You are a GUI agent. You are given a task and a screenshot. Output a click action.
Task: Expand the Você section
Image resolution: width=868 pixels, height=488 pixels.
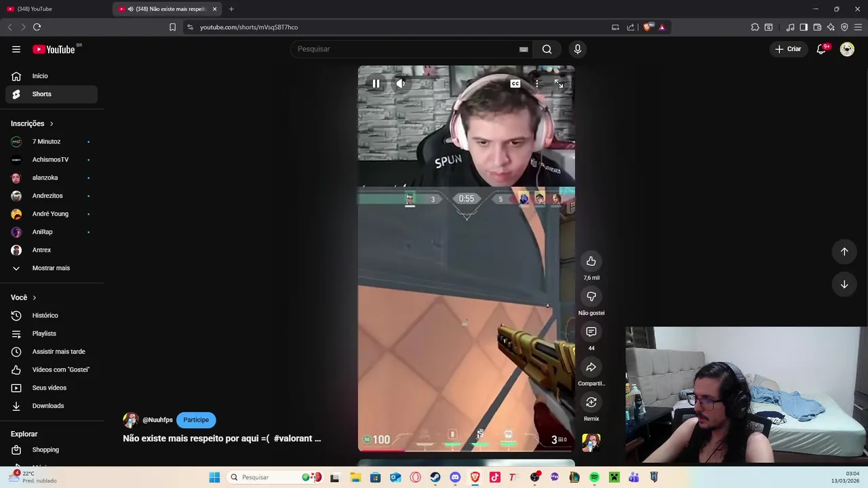(23, 298)
